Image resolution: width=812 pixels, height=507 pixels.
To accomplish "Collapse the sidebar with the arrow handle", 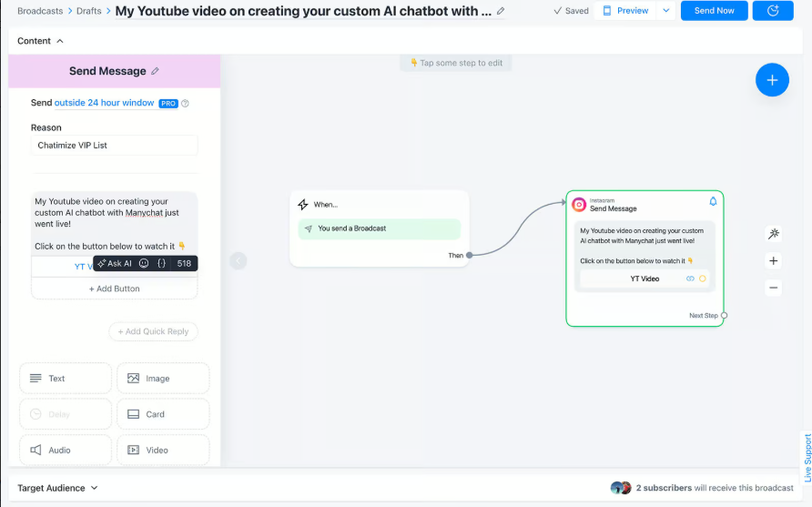I will click(x=239, y=260).
